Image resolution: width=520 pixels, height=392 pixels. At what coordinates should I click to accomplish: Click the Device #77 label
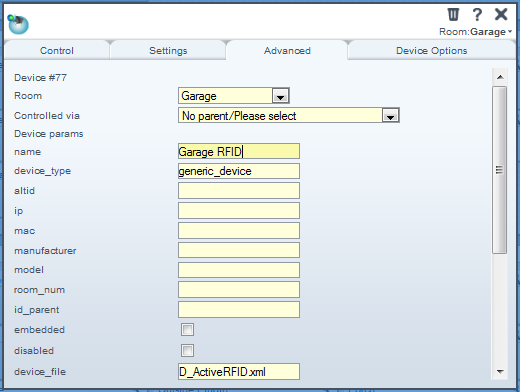coord(40,78)
